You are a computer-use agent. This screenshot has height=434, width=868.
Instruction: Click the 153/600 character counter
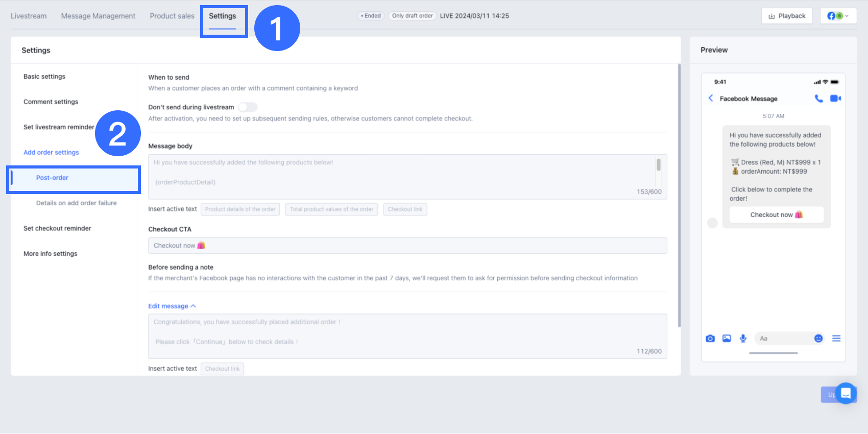(649, 192)
